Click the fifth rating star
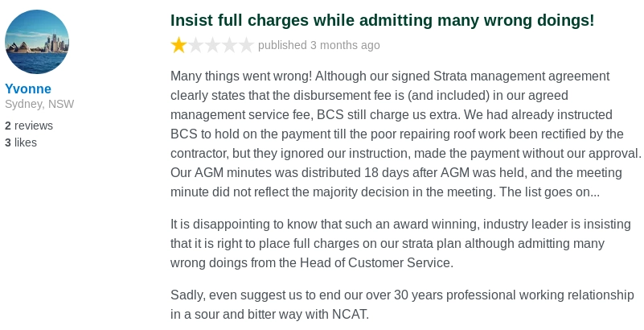 coord(246,45)
